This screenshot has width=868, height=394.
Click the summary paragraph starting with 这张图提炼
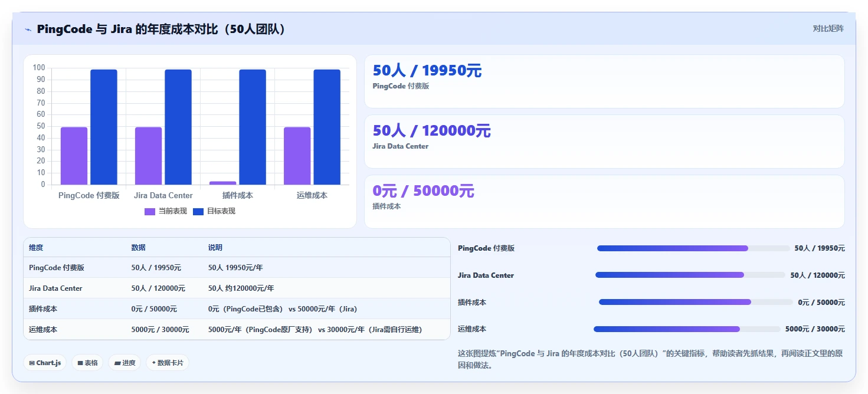click(650, 359)
